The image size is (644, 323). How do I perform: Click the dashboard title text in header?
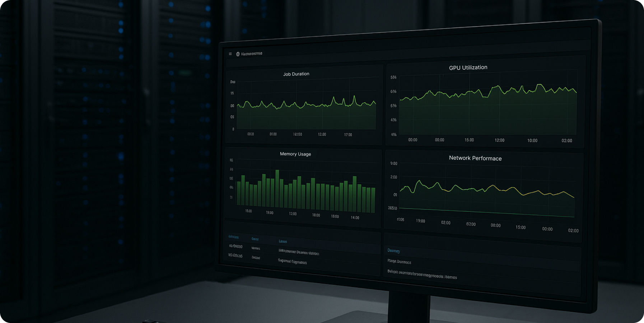coord(252,54)
